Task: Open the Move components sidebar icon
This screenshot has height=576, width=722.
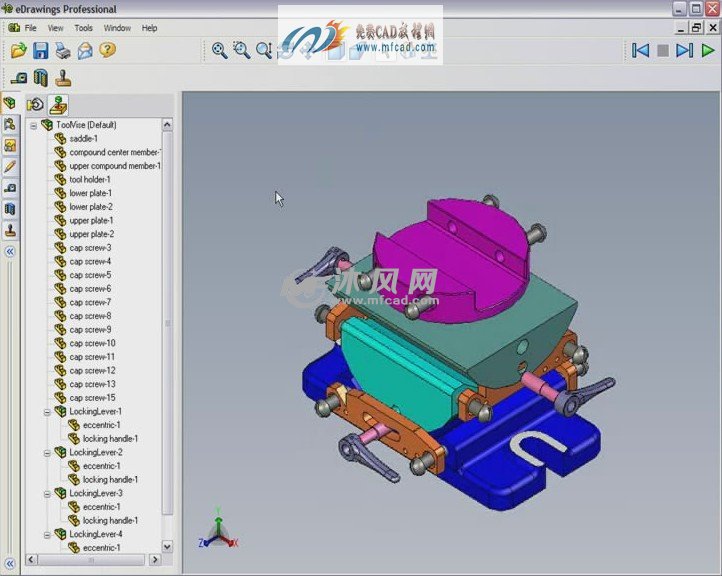Action: pyautogui.click(x=10, y=125)
